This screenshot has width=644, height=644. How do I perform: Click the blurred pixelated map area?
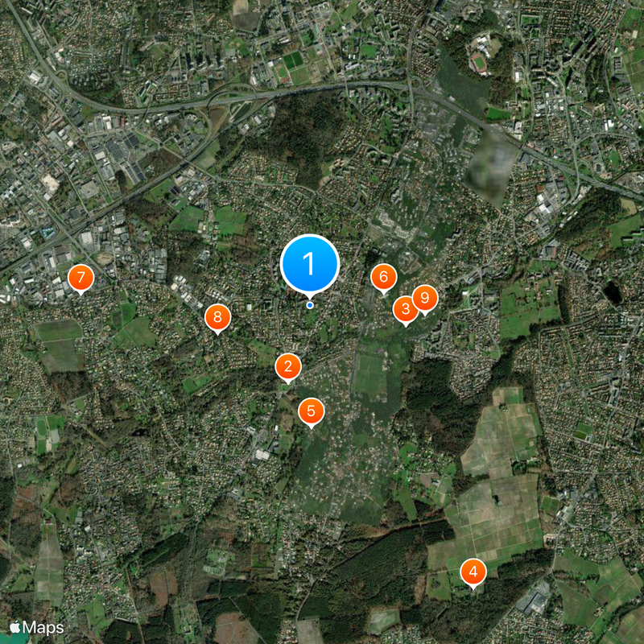491,167
